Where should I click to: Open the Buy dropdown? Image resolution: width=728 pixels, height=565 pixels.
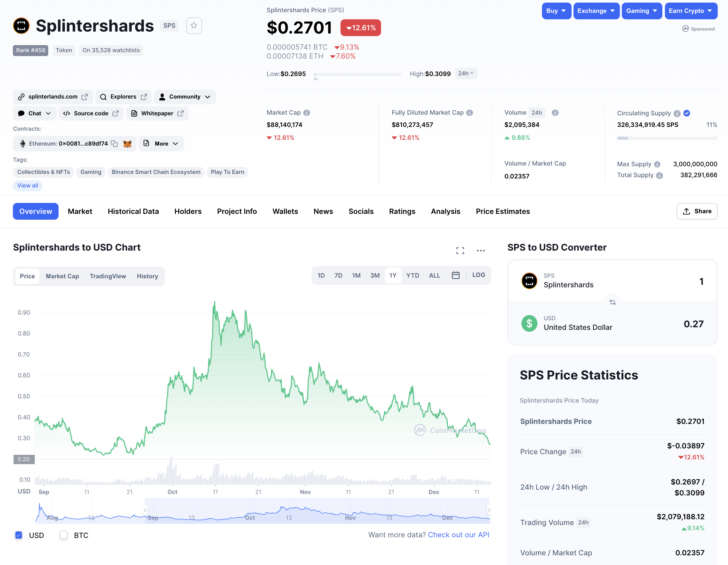pyautogui.click(x=556, y=11)
